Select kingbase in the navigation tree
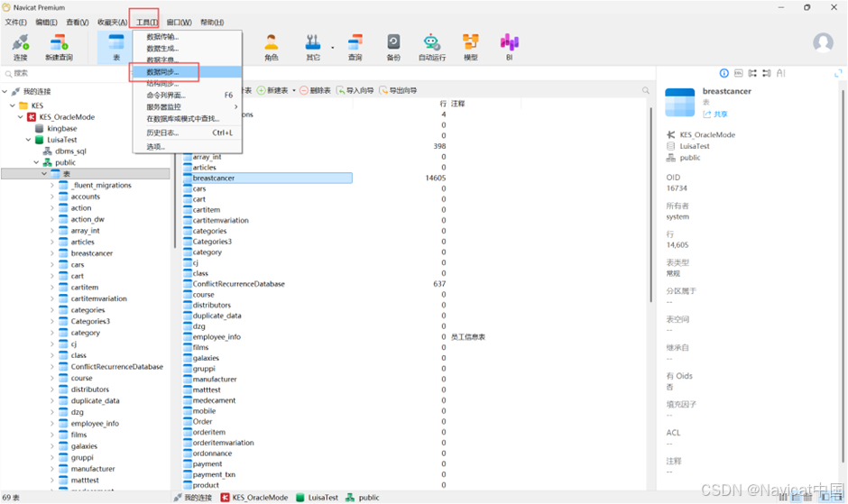 tap(61, 128)
